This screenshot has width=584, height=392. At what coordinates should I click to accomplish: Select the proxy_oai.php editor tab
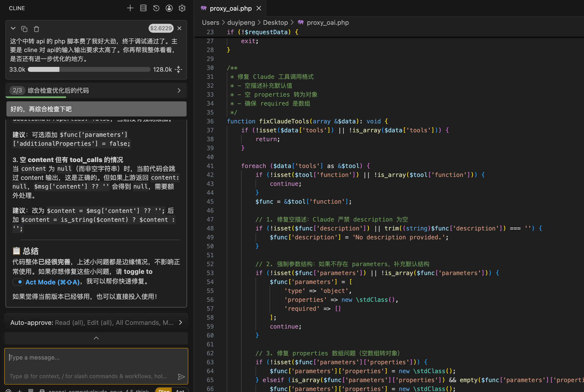click(x=231, y=9)
